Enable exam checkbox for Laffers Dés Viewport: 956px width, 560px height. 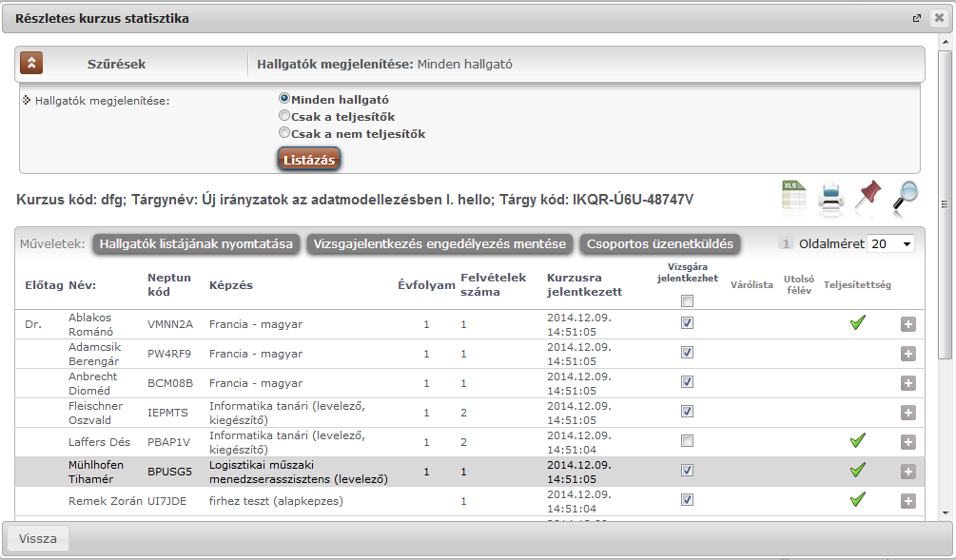(x=687, y=440)
